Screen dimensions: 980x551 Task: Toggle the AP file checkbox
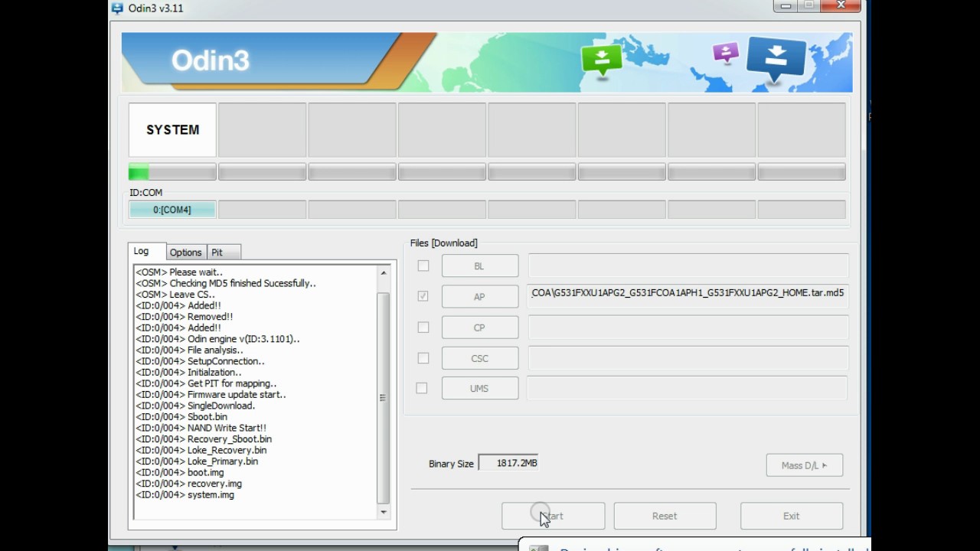[x=423, y=296]
